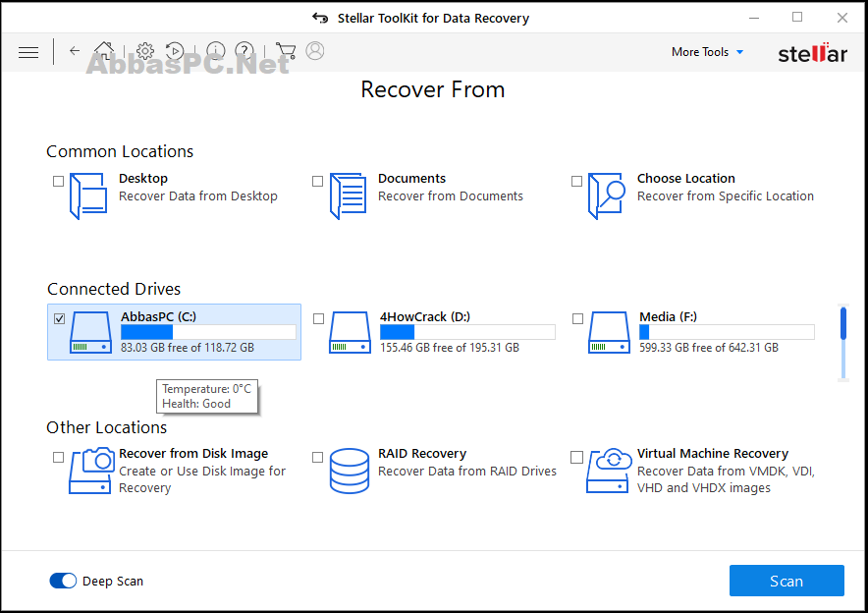Open the information icon
Screen dimensions: 868x613
tap(215, 51)
